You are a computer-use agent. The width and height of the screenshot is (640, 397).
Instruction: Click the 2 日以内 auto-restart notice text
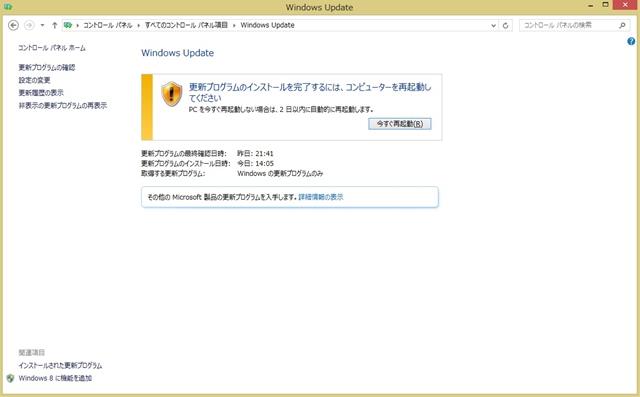[x=281, y=109]
